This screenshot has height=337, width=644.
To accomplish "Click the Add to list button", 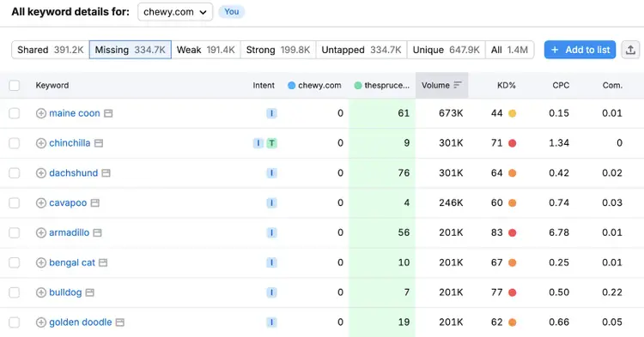I will pyautogui.click(x=580, y=50).
